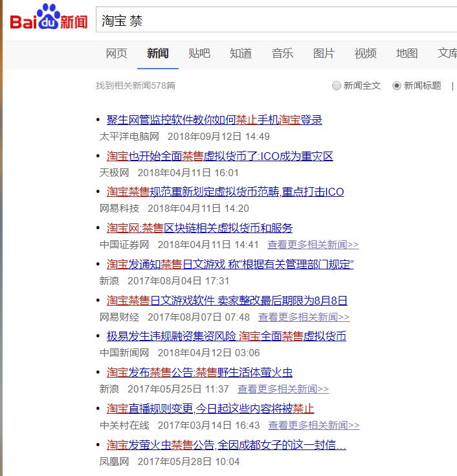Open article 淘宝禁售规范重新划定虚拟货币范畴

(225, 192)
